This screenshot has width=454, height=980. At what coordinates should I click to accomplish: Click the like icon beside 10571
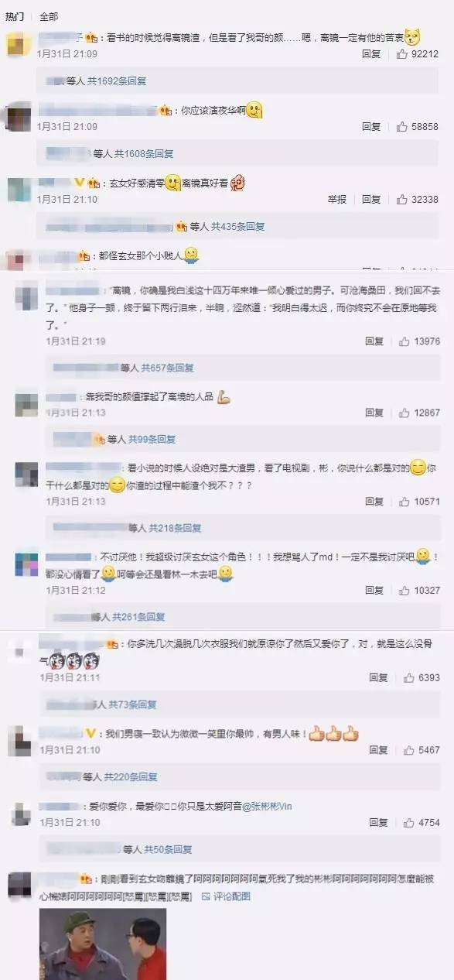pos(405,502)
